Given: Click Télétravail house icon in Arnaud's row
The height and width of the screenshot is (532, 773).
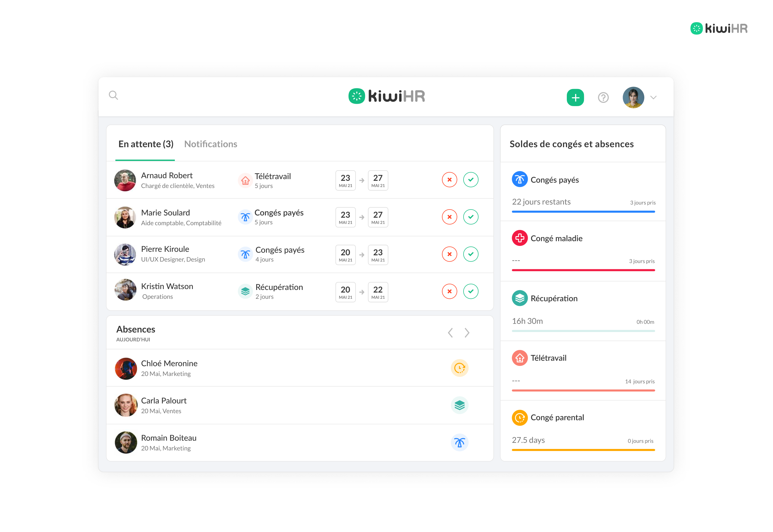Looking at the screenshot, I should pos(245,180).
